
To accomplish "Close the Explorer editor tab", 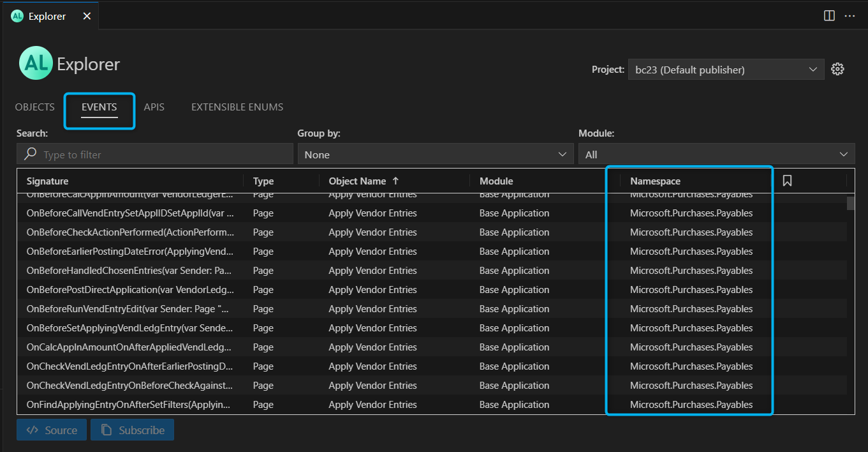I will tap(87, 16).
